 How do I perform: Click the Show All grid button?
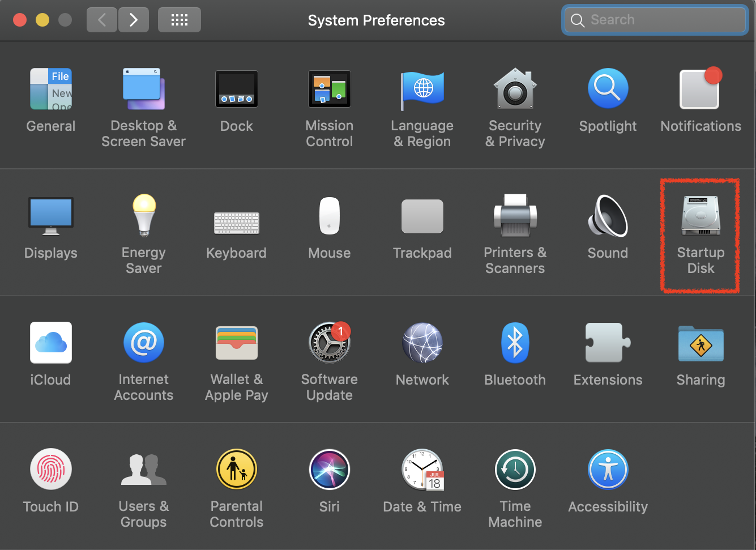click(x=180, y=20)
